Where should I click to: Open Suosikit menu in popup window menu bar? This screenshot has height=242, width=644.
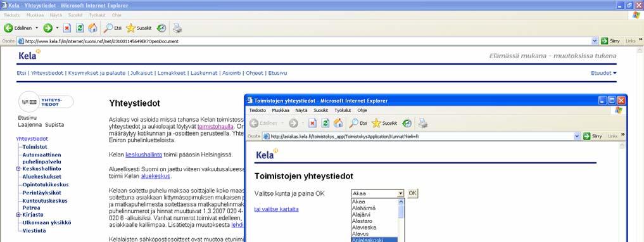coord(321,110)
